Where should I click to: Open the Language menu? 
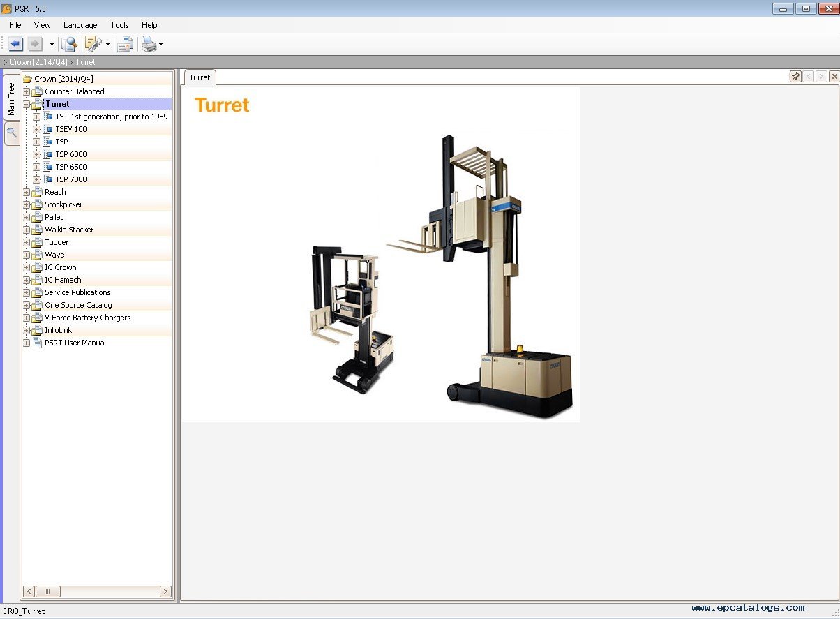tap(80, 25)
